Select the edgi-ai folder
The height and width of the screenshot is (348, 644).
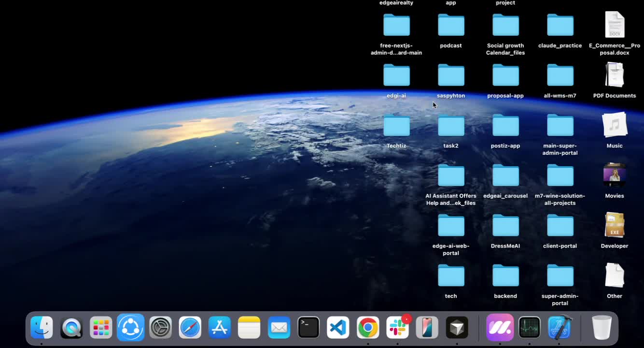(396, 75)
